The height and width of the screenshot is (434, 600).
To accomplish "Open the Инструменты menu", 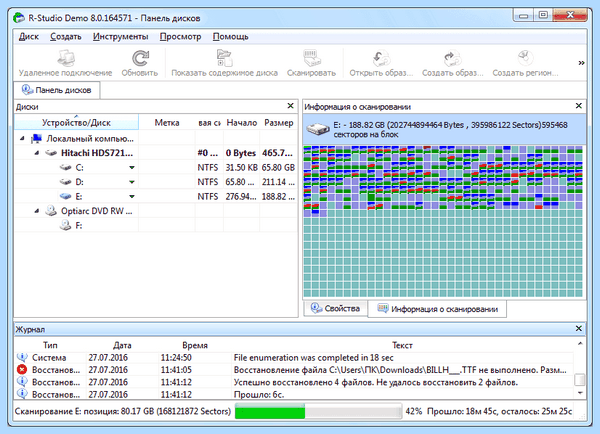I will pos(121,36).
